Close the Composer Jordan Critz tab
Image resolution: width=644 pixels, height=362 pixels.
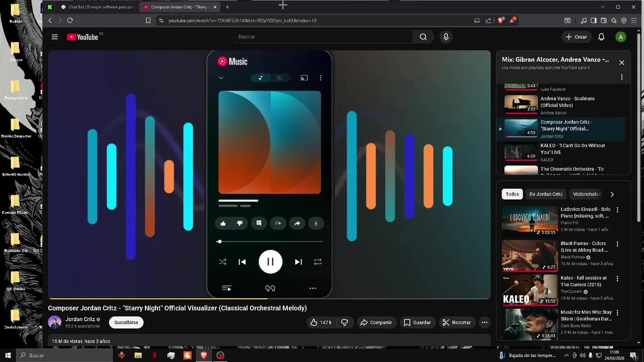[215, 7]
